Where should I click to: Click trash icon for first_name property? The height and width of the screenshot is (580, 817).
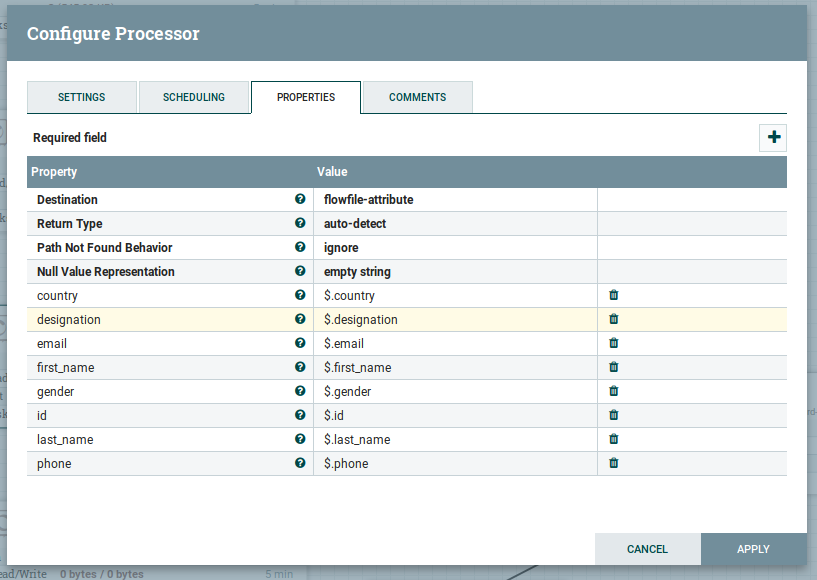614,368
